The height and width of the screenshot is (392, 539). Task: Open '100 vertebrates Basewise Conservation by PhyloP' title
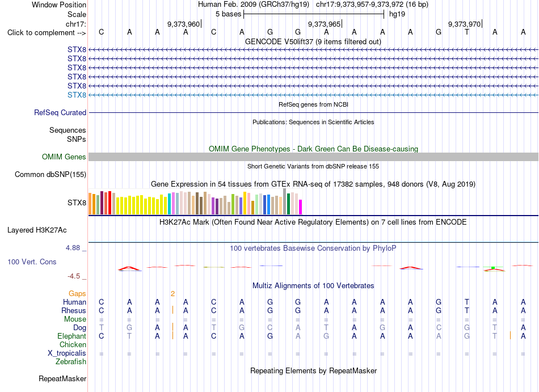(x=313, y=248)
